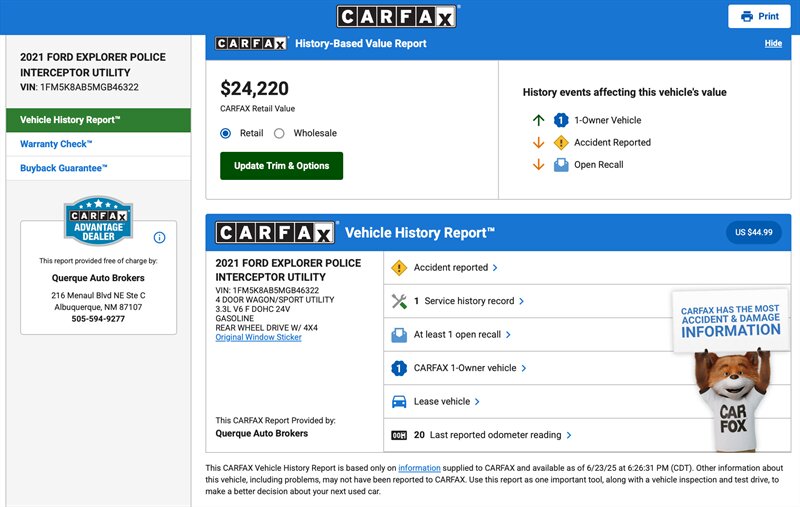Click Update Trim & Options button

[x=282, y=166]
